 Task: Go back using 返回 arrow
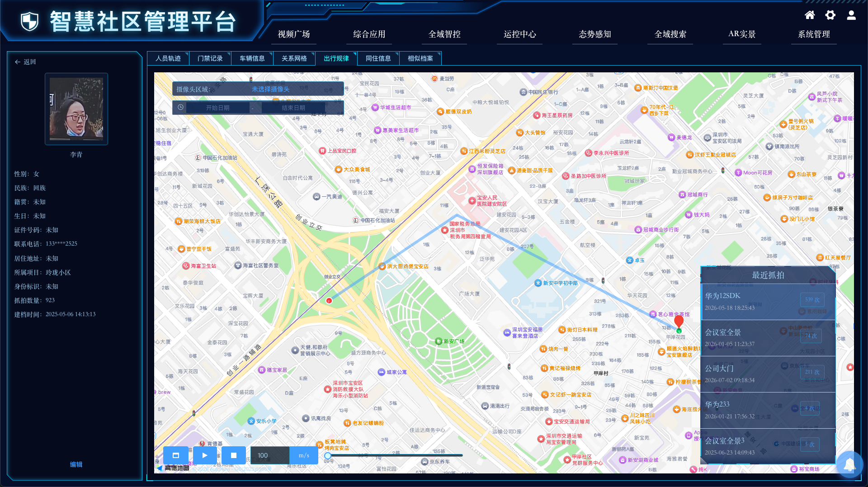tap(25, 62)
